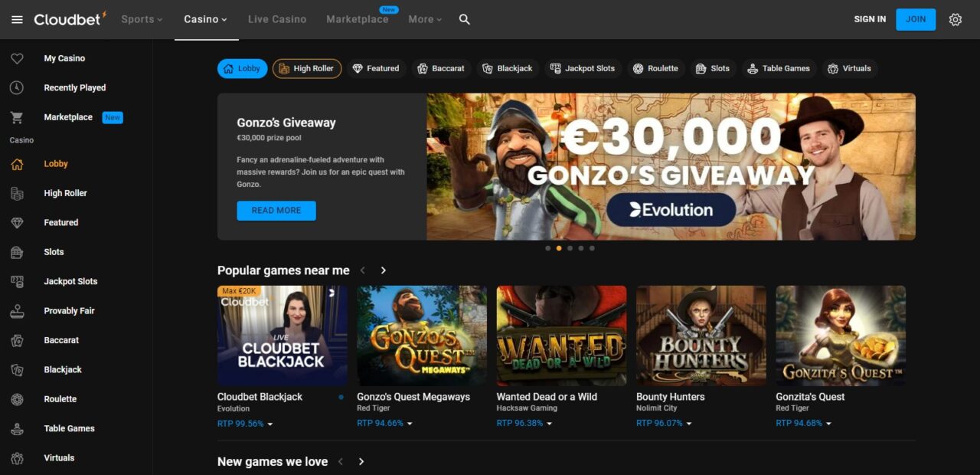Click the 'Evolution' provider text under Cloudbet Blackjack
Viewport: 980px width, 475px height.
tap(234, 408)
